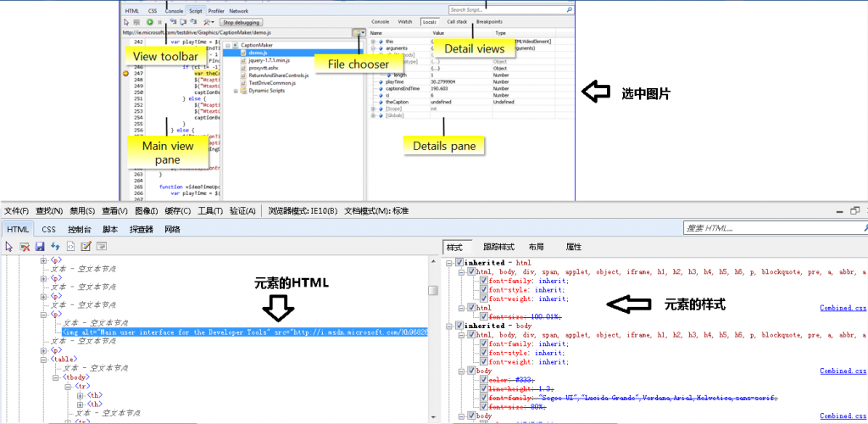Open the Combined.css link beside the body rule with color: #333
Viewport: 868px width, 424px height.
(x=843, y=371)
